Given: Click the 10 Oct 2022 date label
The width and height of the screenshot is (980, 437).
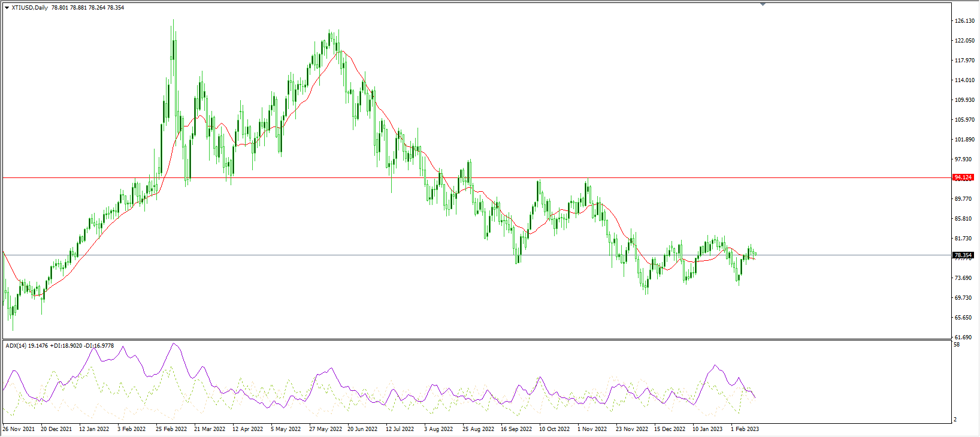Looking at the screenshot, I should [x=555, y=429].
